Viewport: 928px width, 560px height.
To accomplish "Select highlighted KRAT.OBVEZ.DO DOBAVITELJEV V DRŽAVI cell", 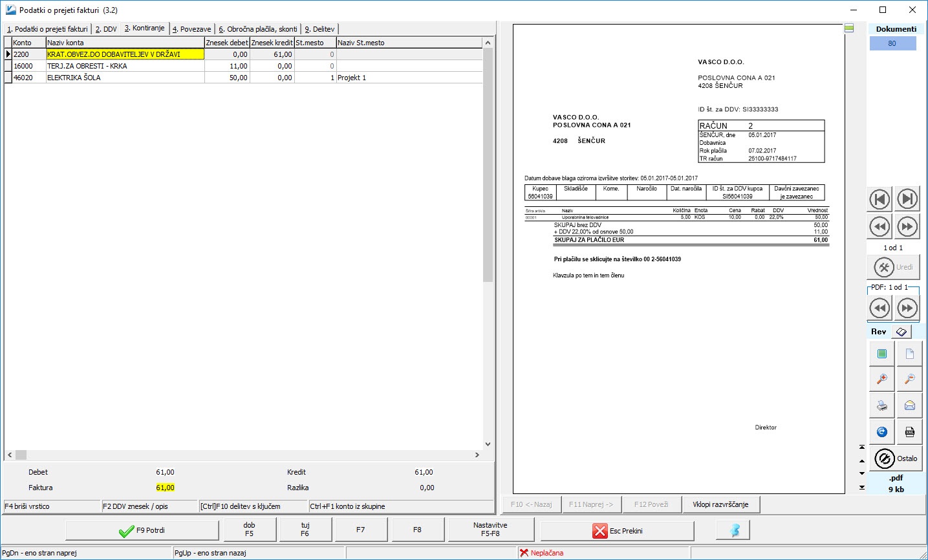I will pyautogui.click(x=125, y=54).
